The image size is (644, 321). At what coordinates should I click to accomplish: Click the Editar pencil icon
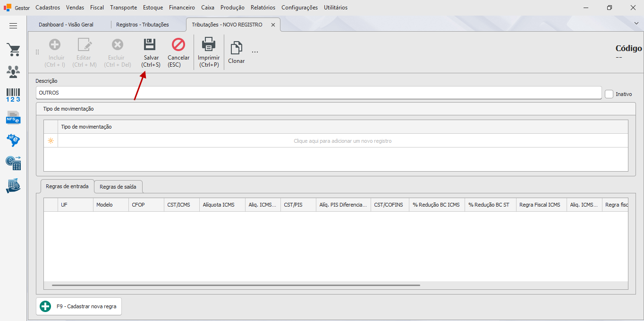[85, 44]
